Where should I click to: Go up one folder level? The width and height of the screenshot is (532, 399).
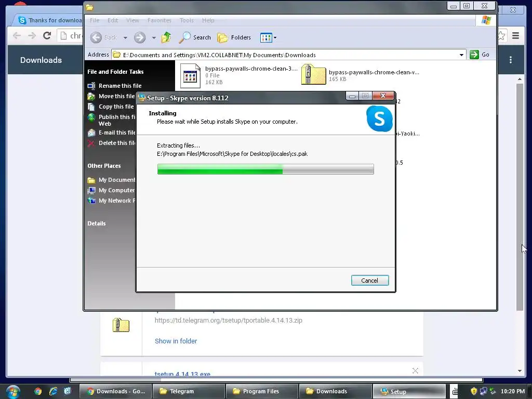pyautogui.click(x=166, y=37)
